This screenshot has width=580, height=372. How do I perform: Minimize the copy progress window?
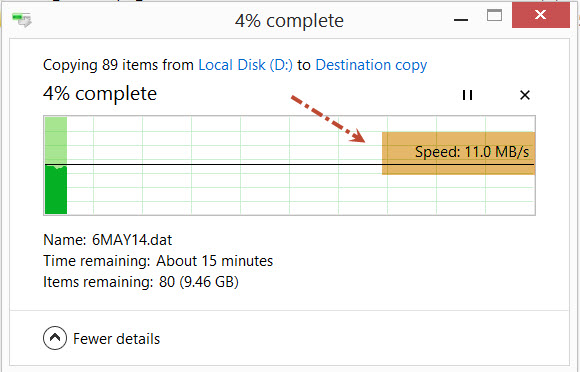click(461, 20)
